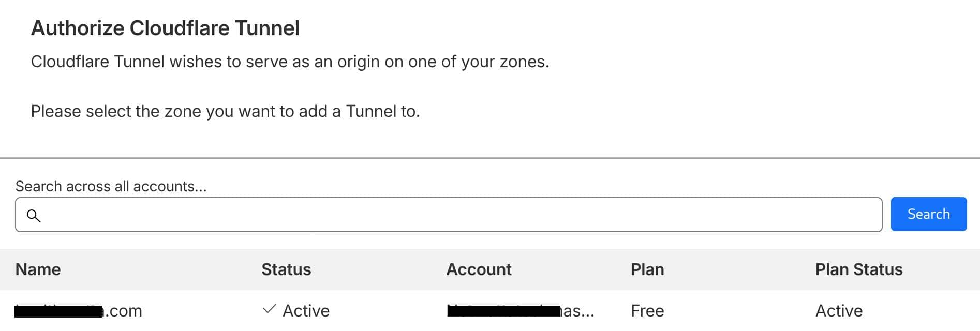980x331 pixels.
Task: Click the magnifying glass search icon
Action: (x=34, y=216)
